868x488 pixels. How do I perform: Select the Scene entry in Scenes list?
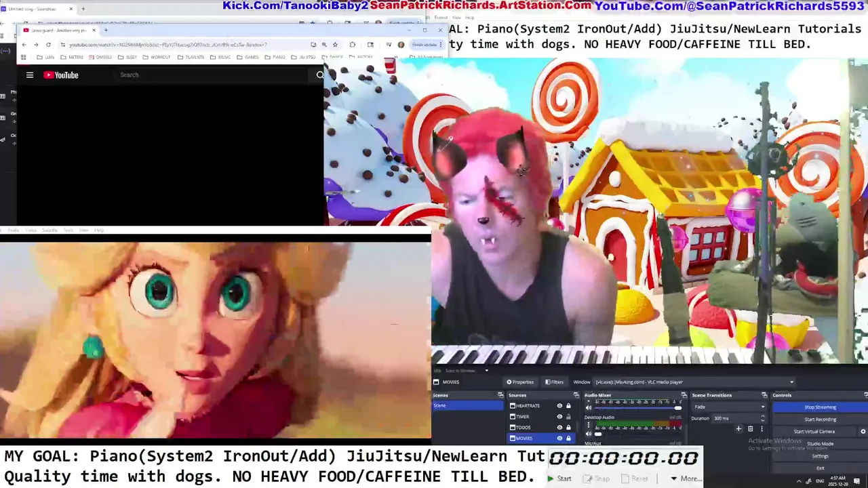click(467, 406)
